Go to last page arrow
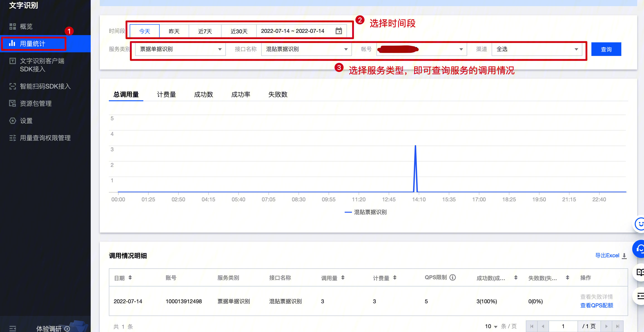644x332 pixels. (617, 326)
